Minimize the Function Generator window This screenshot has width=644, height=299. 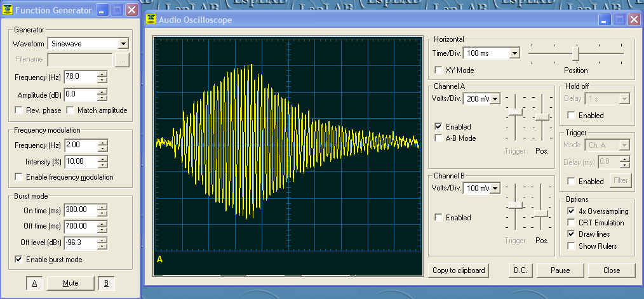click(102, 10)
